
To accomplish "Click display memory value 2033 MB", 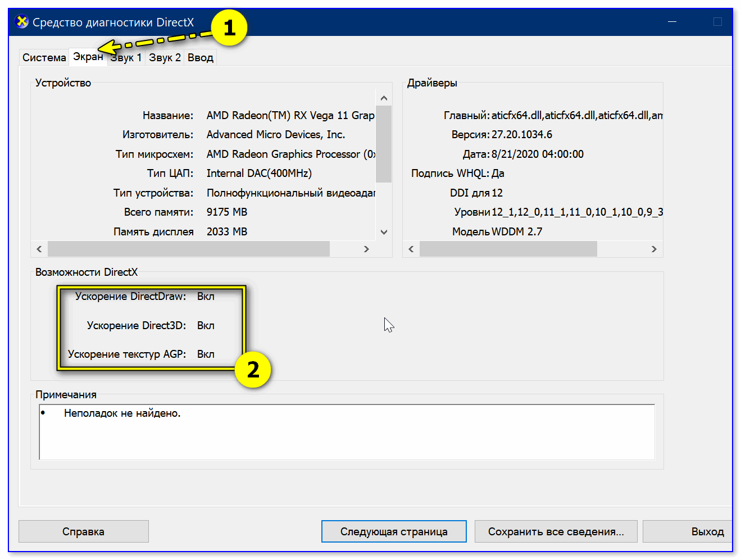I will click(x=227, y=231).
